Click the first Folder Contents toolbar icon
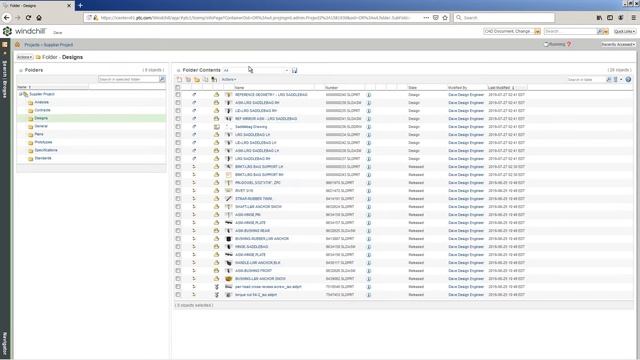This screenshot has width=640, height=360. pyautogui.click(x=179, y=80)
